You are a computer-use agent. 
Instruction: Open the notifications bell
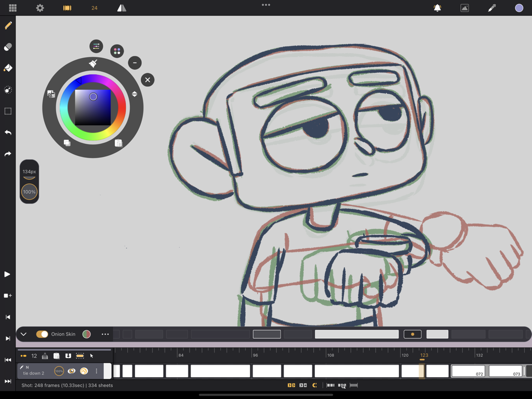coord(437,8)
